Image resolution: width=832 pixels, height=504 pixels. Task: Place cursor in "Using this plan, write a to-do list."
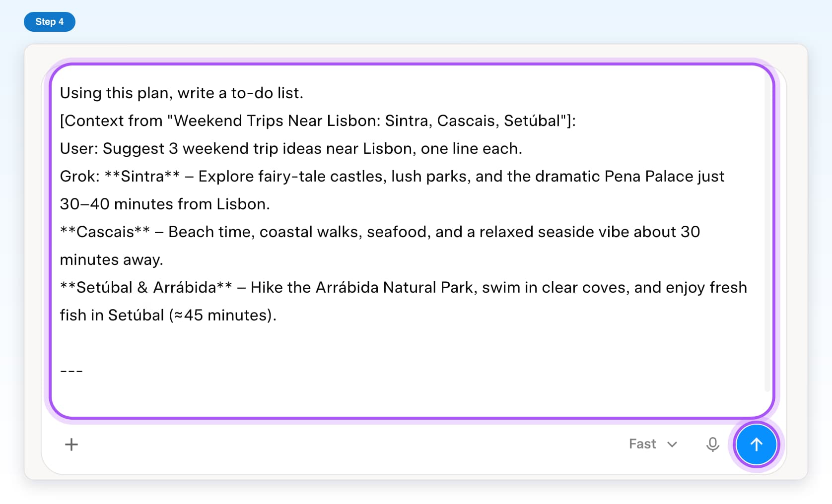point(181,93)
